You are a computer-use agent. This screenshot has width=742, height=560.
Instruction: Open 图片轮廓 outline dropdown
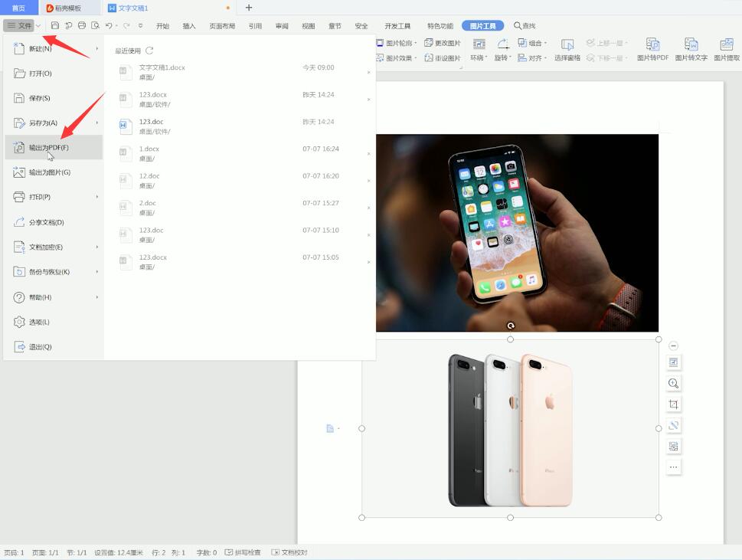[x=397, y=43]
